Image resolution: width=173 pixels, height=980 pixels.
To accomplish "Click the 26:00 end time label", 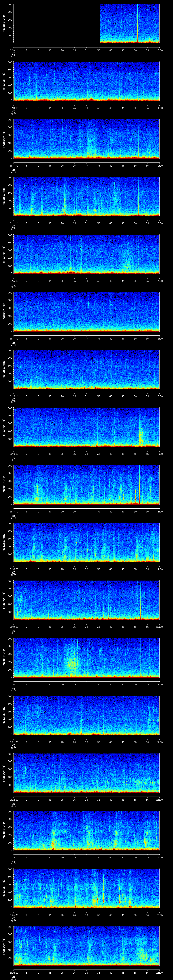I will [159, 972].
